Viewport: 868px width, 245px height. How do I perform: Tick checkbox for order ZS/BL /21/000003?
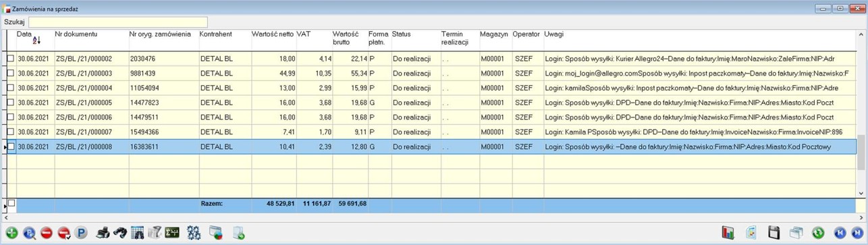click(x=10, y=74)
